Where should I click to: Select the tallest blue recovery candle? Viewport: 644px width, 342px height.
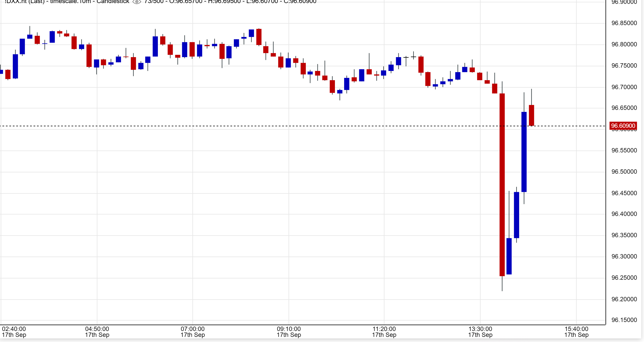click(524, 152)
